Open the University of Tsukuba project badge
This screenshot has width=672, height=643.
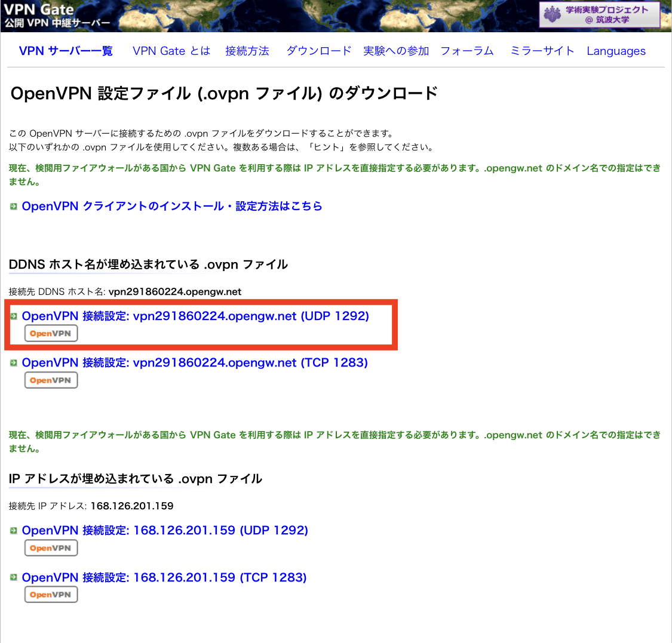[599, 14]
